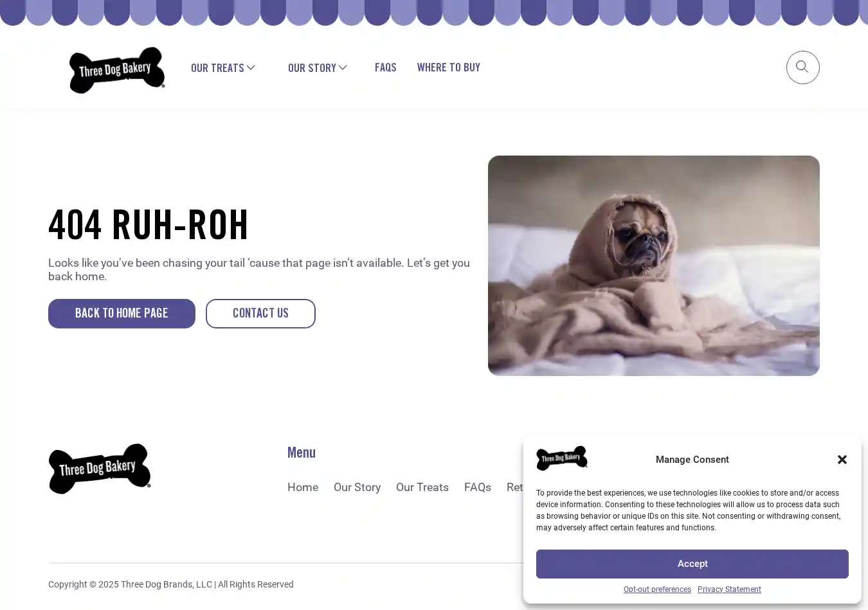868x610 pixels.
Task: Open the Opt-out preferences link
Action: [657, 589]
